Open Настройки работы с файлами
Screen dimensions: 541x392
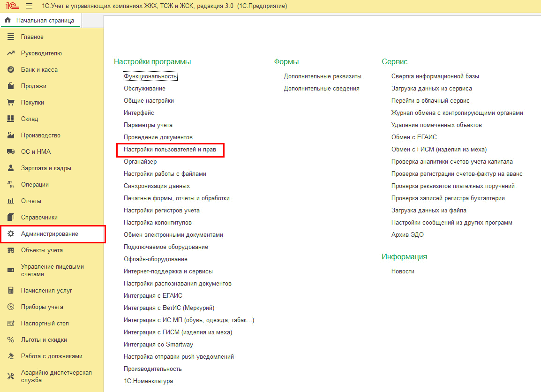pyautogui.click(x=165, y=174)
